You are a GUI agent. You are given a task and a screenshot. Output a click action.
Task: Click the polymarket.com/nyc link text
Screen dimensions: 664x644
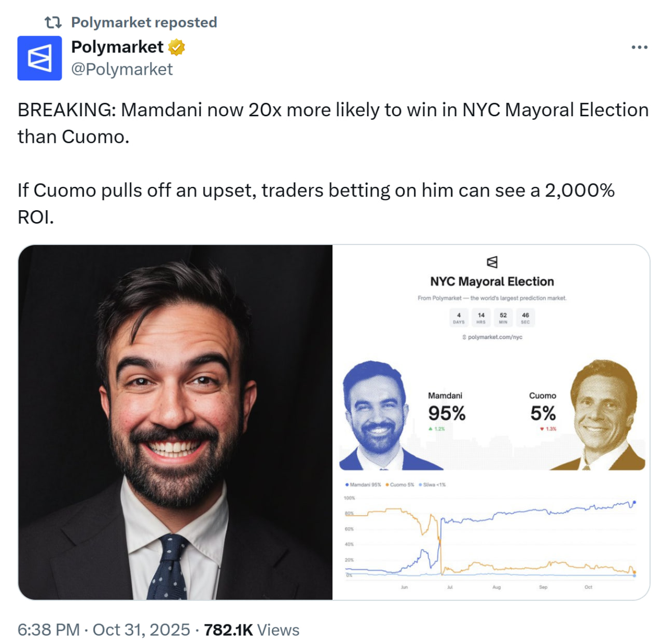click(x=495, y=337)
